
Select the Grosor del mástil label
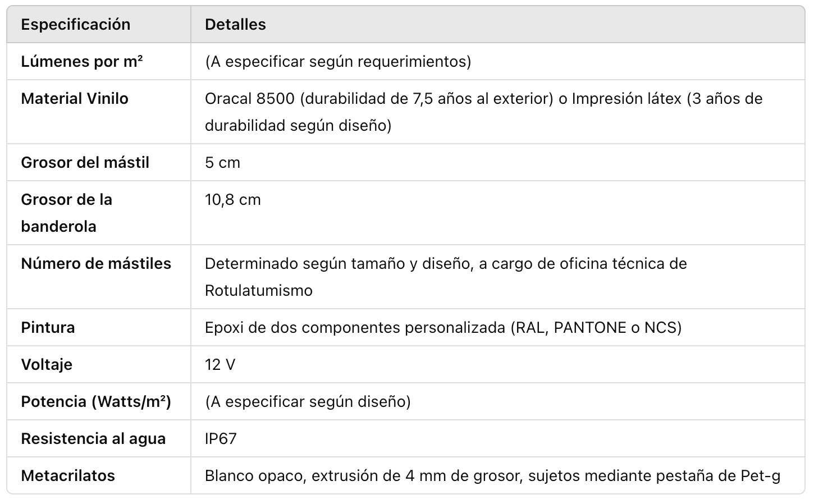point(85,163)
